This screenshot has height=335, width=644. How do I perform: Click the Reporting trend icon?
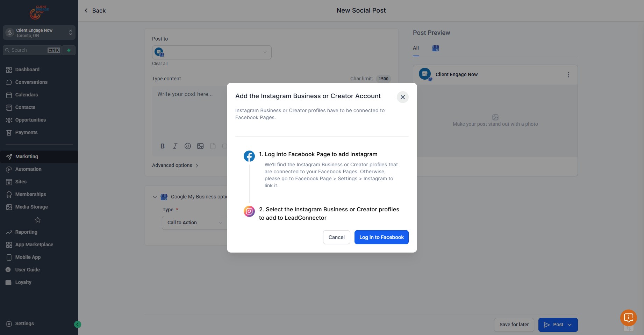pyautogui.click(x=9, y=232)
